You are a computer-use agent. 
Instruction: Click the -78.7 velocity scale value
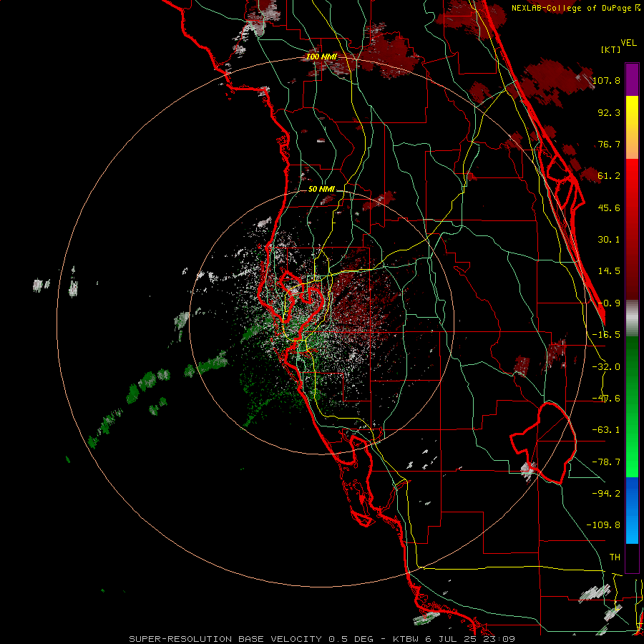tap(606, 462)
